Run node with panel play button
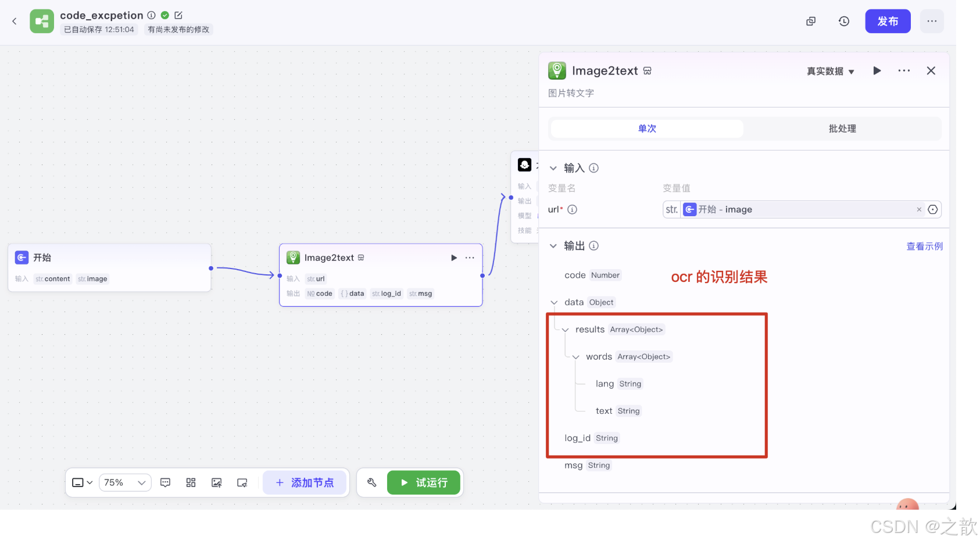This screenshot has width=980, height=544. (x=877, y=71)
